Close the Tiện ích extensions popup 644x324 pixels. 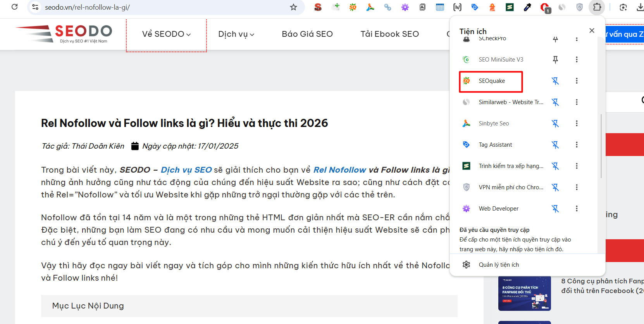tap(592, 31)
